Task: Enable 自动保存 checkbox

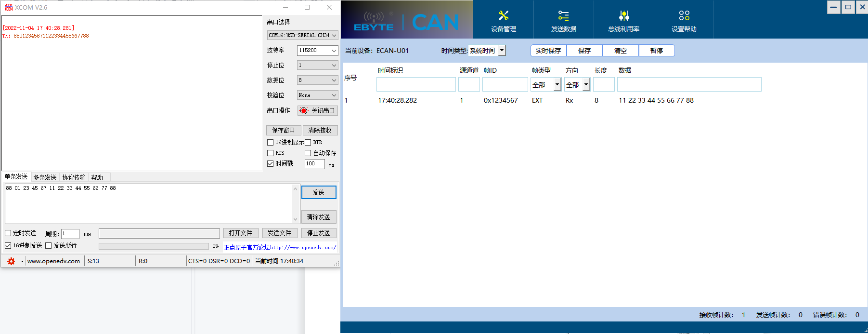Action: click(x=308, y=153)
